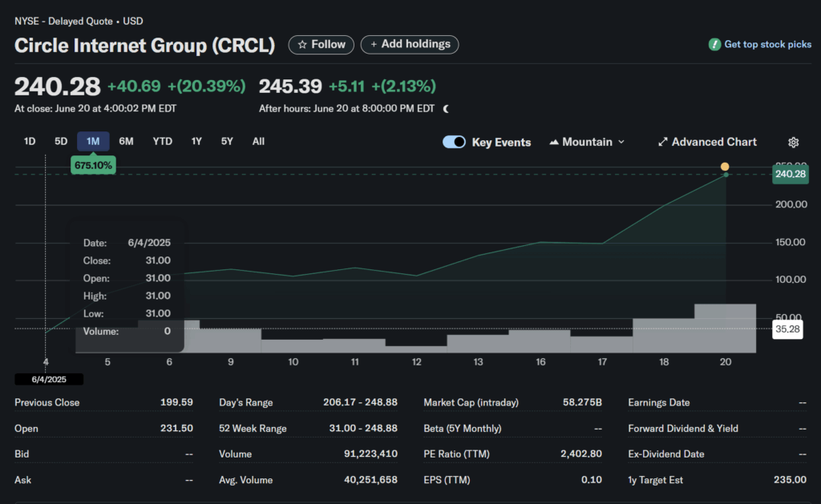Click the volume bar for June 20

point(725,329)
